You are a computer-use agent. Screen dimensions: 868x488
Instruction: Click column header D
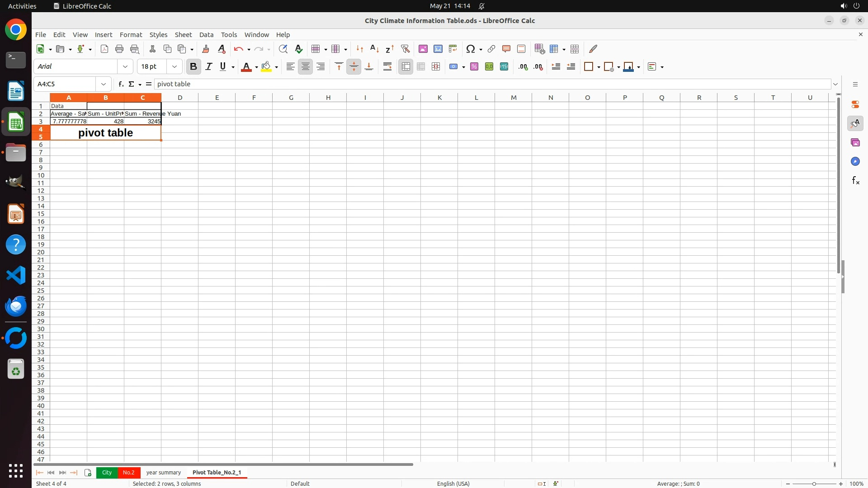[x=180, y=98]
